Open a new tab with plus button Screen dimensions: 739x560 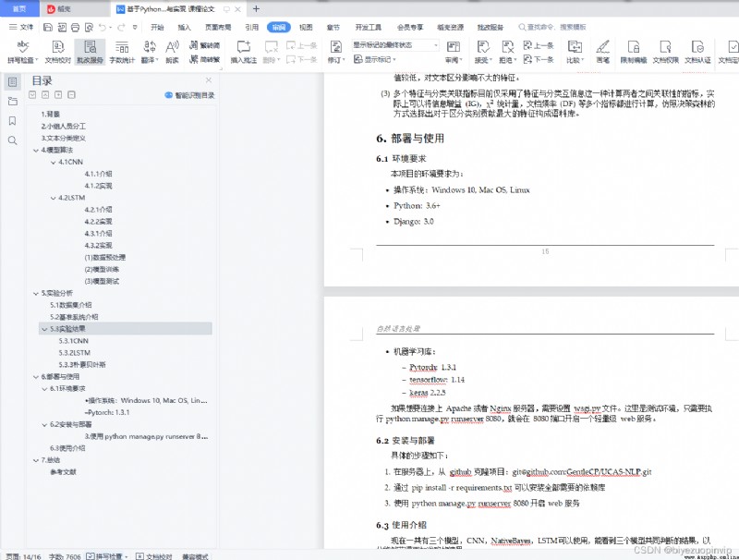click(256, 8)
